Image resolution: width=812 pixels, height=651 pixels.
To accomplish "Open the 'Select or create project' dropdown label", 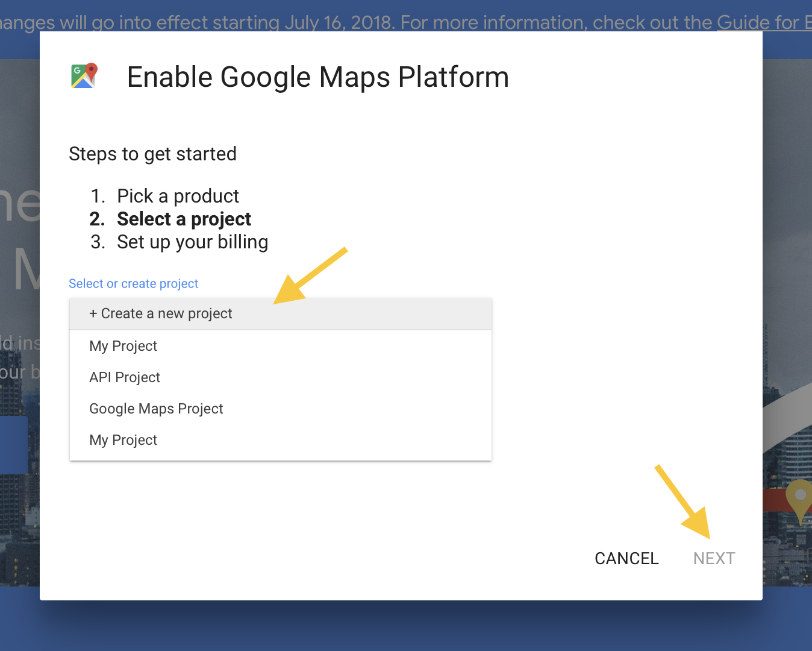I will click(133, 283).
